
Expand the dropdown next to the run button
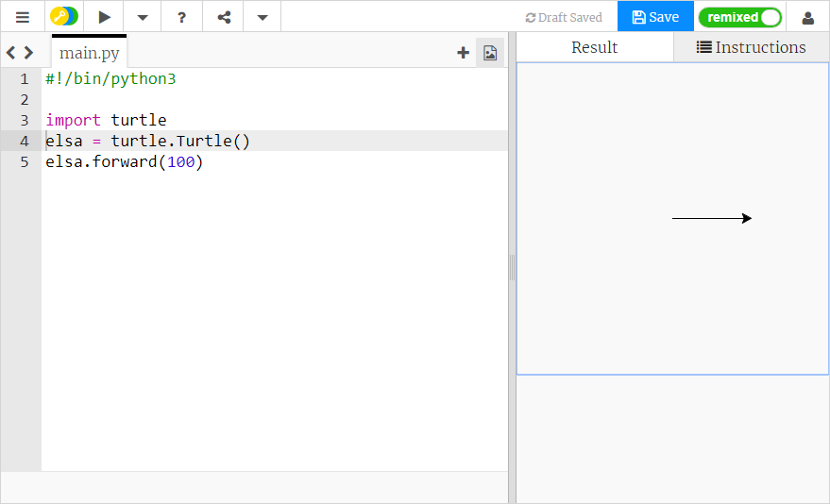[x=142, y=17]
